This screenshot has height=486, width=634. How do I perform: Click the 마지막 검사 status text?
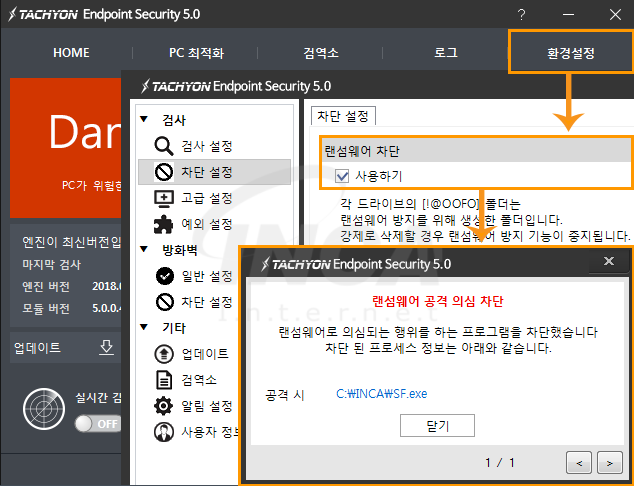(51, 265)
